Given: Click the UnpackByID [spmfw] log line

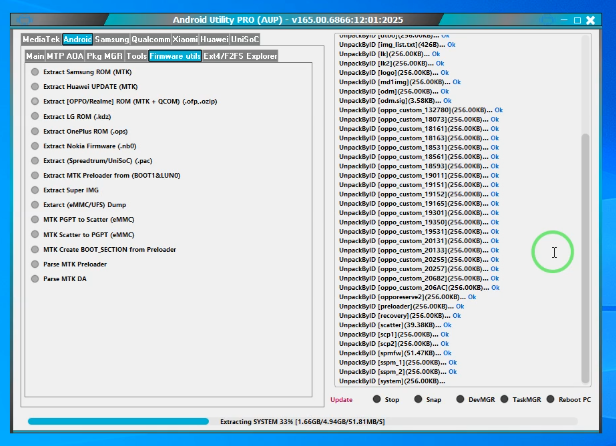Looking at the screenshot, I should pos(395,353).
